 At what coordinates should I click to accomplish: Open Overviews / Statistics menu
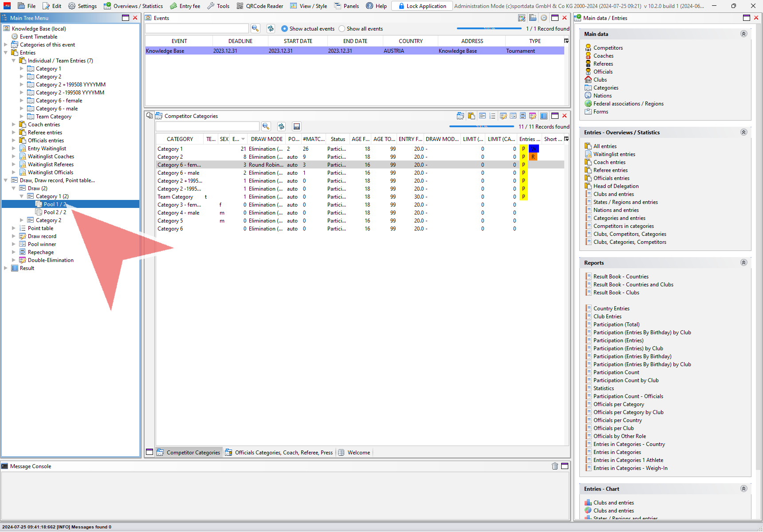coord(133,6)
